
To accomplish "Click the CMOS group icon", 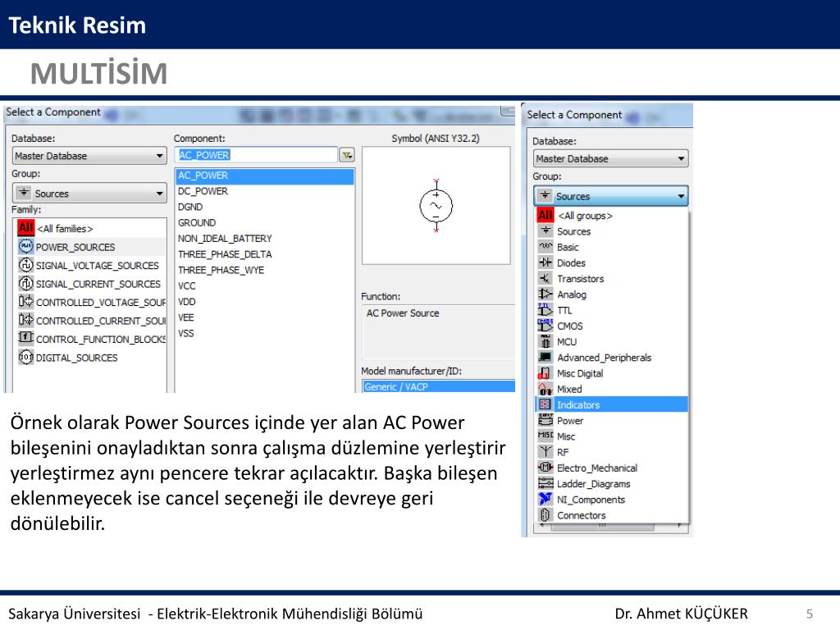I will (x=546, y=325).
